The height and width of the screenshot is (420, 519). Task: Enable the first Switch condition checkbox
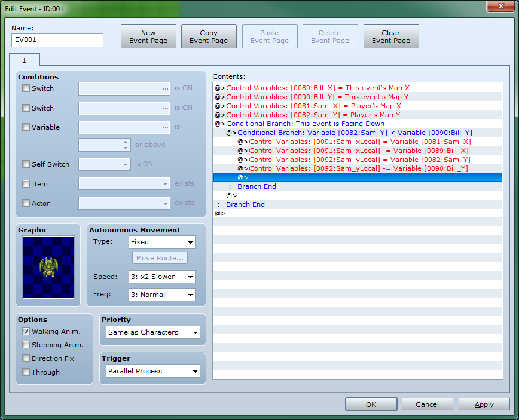pos(26,88)
